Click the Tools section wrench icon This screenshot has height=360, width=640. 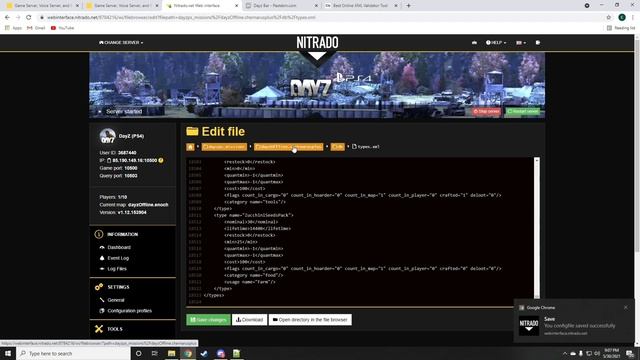click(x=99, y=329)
